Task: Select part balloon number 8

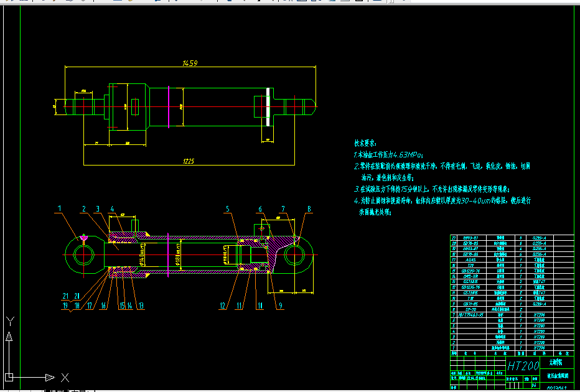Action: click(x=309, y=209)
